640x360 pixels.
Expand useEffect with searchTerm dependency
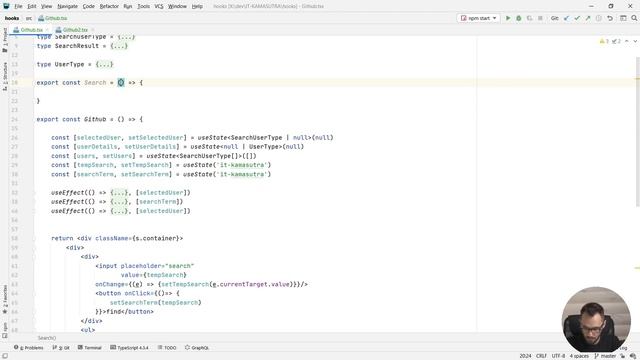pyautogui.click(x=119, y=202)
